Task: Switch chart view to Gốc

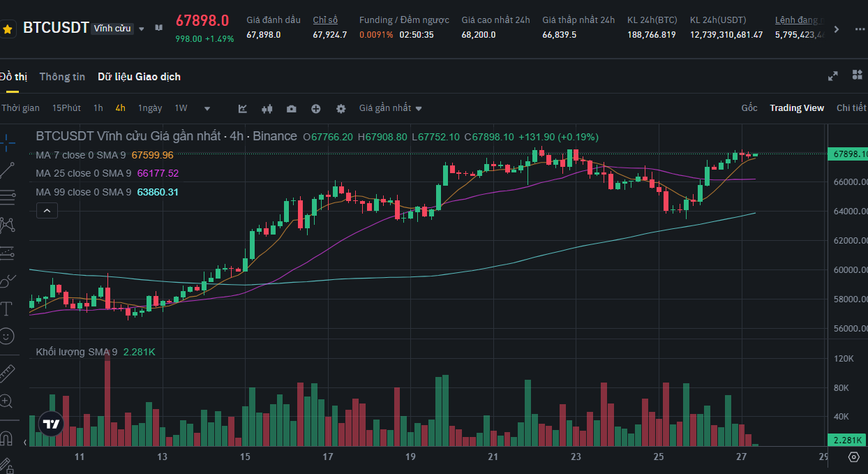Action: pos(749,108)
